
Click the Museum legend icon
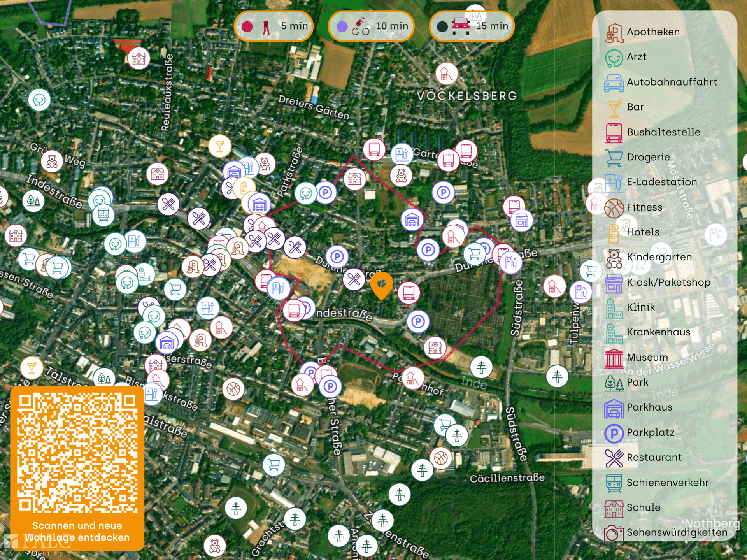point(614,358)
